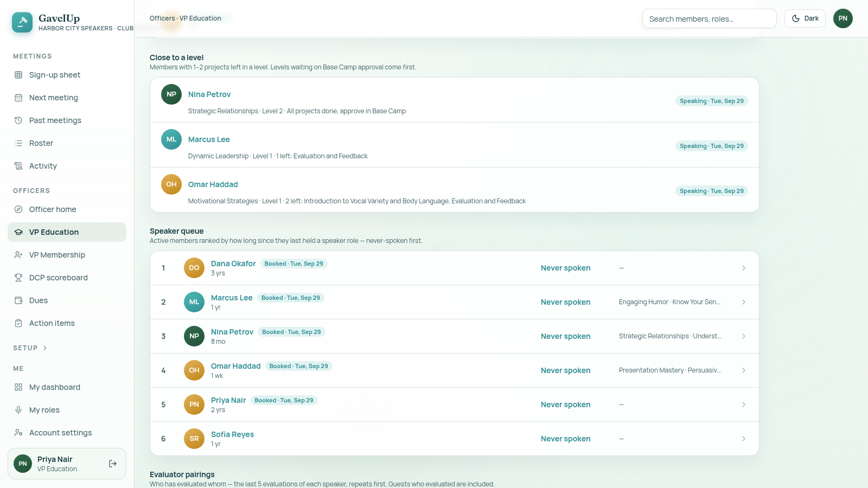Click the Account settings user-gear icon

[x=18, y=433]
